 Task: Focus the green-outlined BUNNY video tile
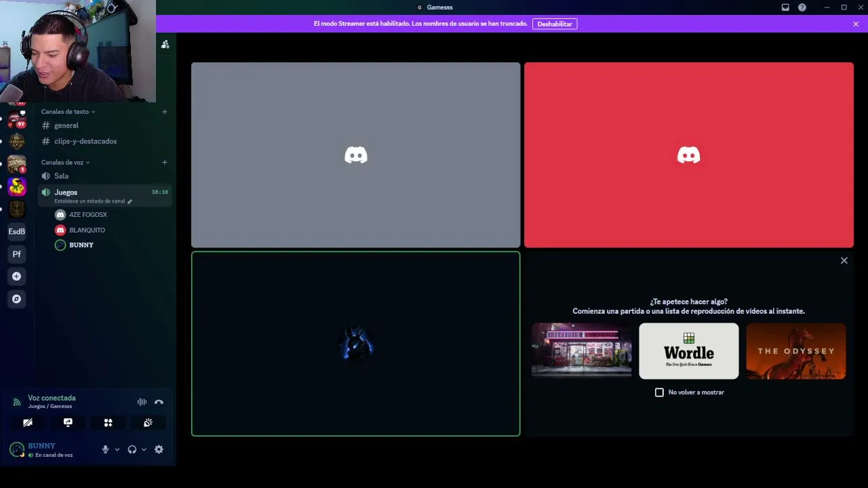click(x=356, y=344)
